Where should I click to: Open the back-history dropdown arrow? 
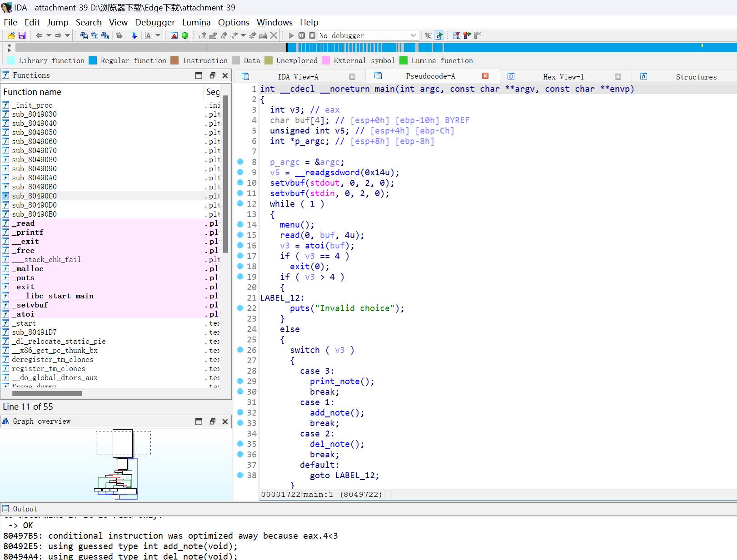pos(49,35)
